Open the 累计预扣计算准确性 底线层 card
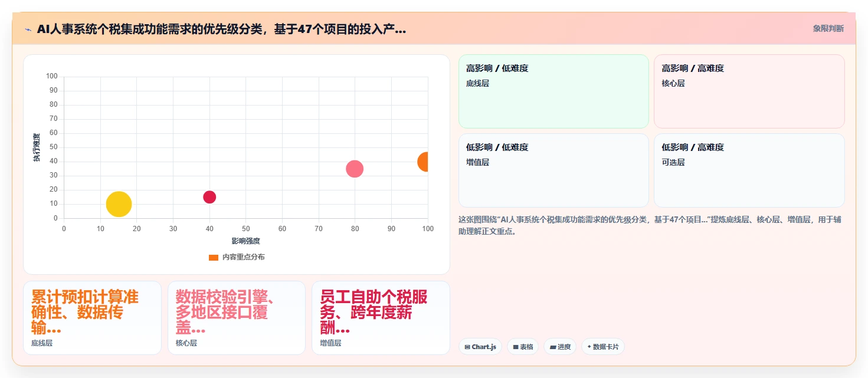868x378 pixels. tap(92, 318)
